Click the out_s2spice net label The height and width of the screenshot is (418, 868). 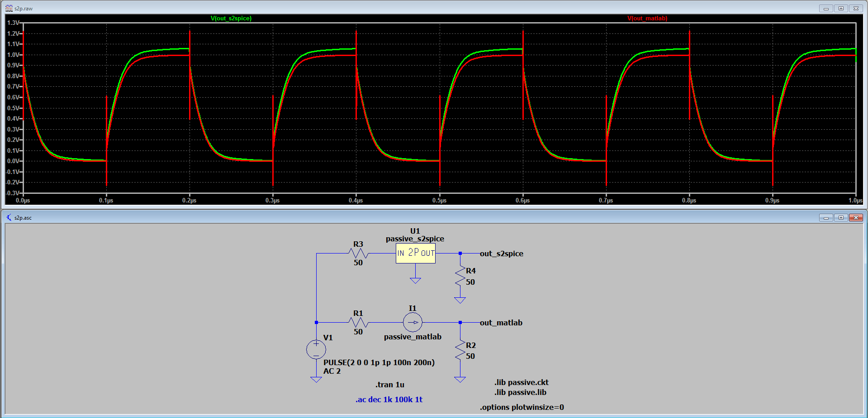point(502,254)
